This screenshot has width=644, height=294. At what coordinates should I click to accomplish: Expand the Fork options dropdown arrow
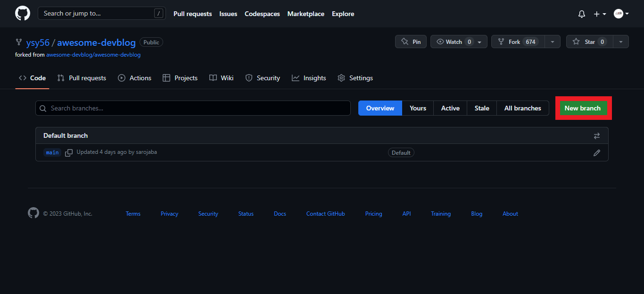pyautogui.click(x=553, y=42)
